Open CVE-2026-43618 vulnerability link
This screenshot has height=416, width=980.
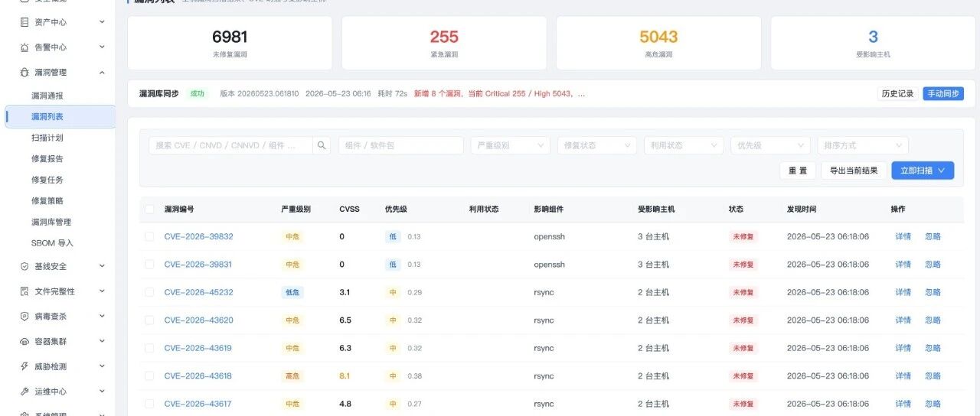click(x=198, y=376)
